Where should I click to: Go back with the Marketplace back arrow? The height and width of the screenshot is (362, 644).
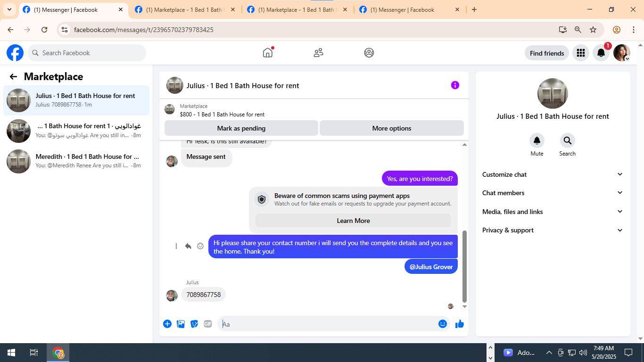[x=13, y=77]
